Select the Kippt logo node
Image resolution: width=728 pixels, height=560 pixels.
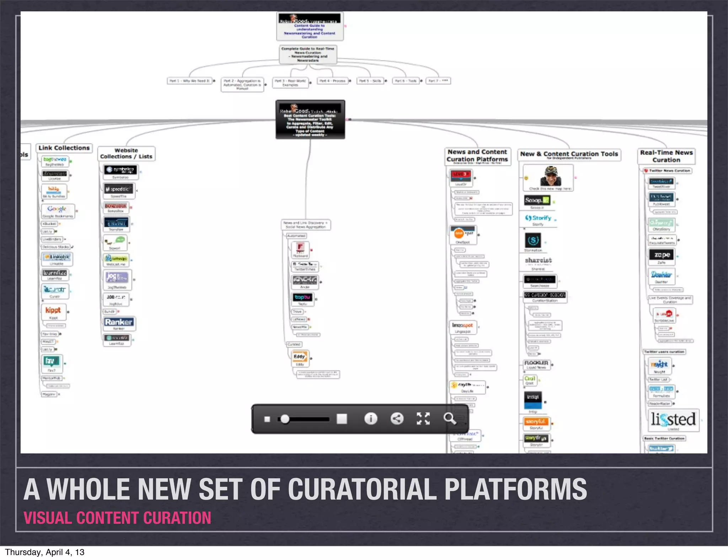tap(53, 312)
